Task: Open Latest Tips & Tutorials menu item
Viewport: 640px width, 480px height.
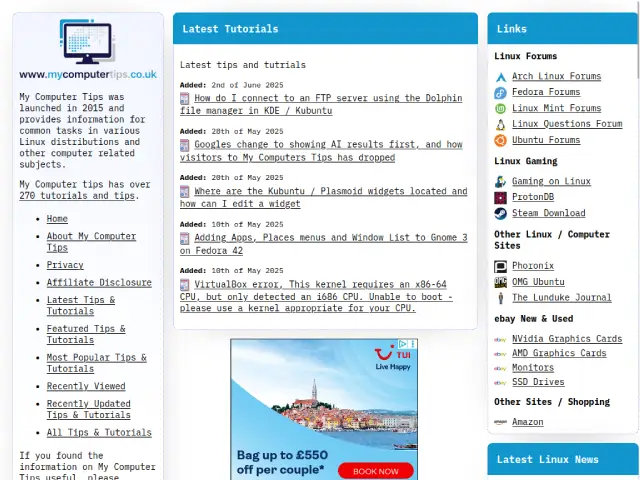Action: (81, 305)
